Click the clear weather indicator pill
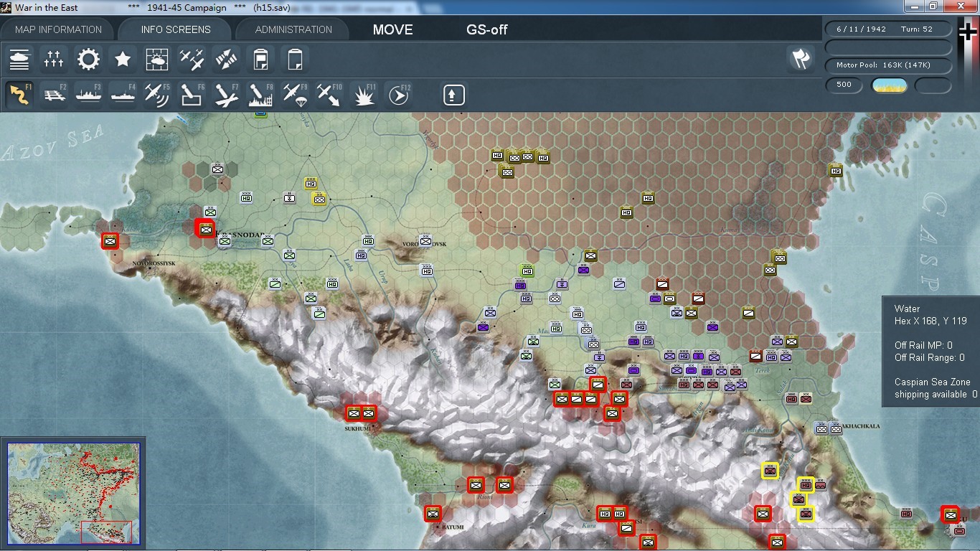Image resolution: width=980 pixels, height=551 pixels. [x=889, y=85]
